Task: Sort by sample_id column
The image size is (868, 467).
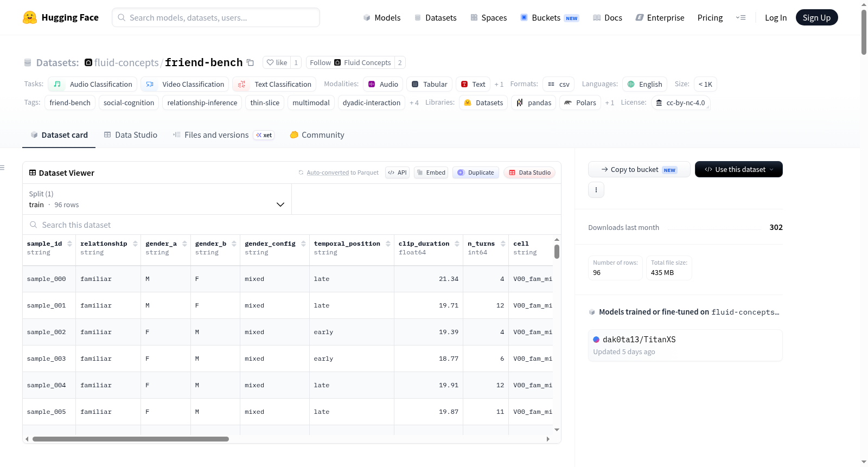Action: click(69, 244)
